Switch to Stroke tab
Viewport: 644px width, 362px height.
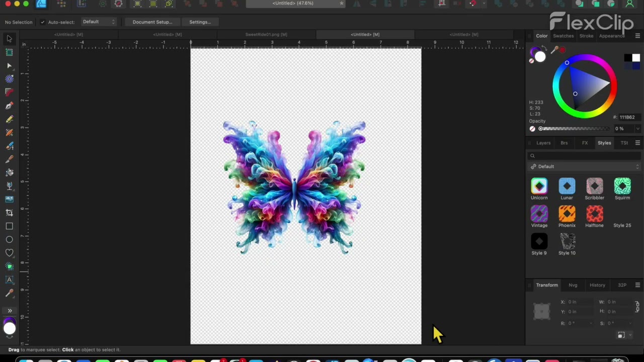pyautogui.click(x=586, y=36)
